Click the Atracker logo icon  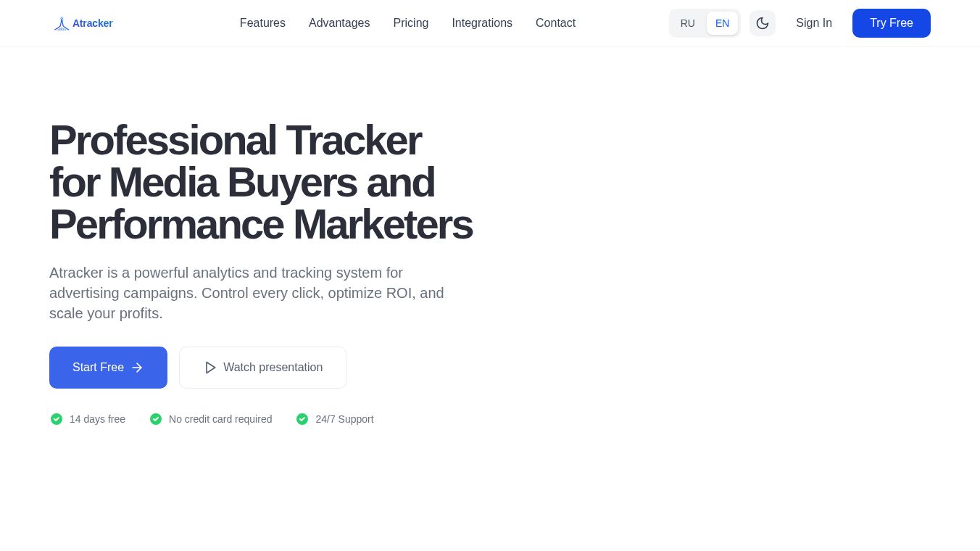coord(62,24)
